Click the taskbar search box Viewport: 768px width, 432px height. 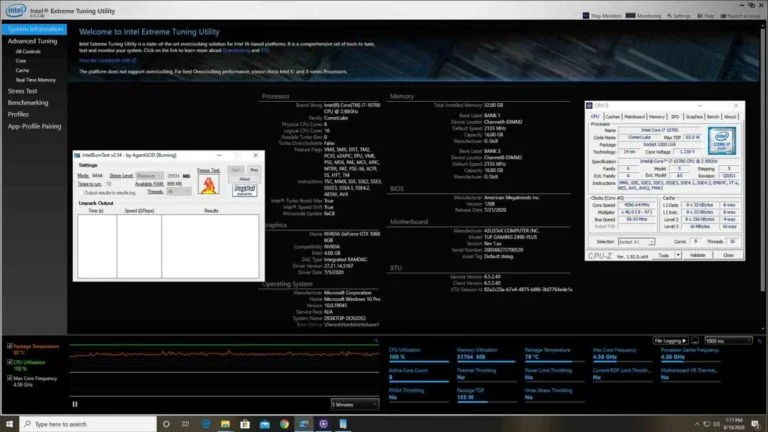pos(88,424)
